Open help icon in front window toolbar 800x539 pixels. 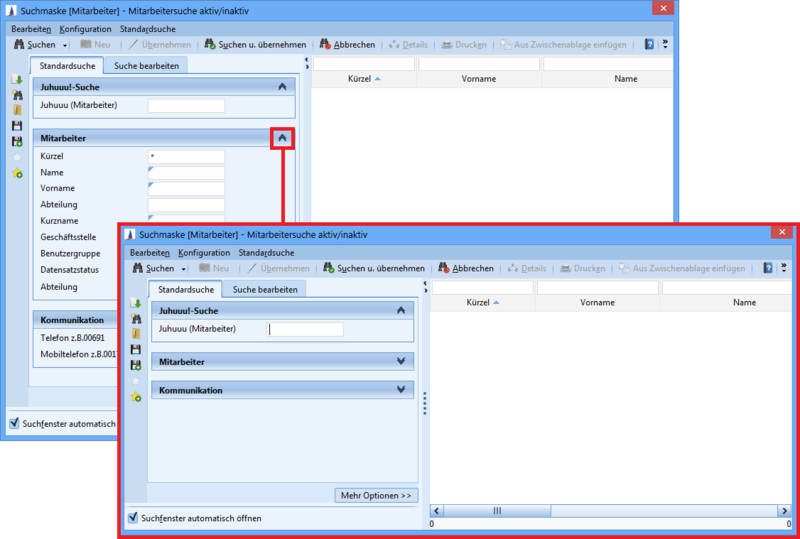pos(768,268)
